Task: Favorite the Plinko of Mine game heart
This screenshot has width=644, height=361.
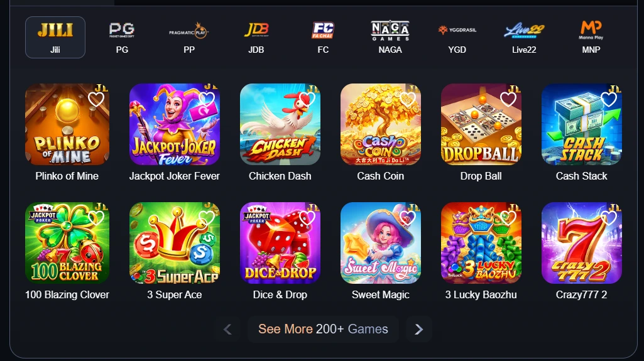Action: (96, 99)
